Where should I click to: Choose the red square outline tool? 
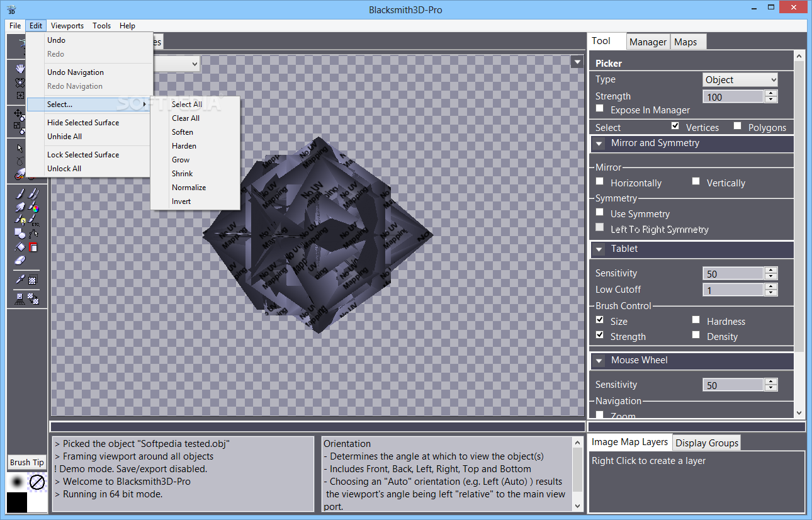(x=33, y=247)
